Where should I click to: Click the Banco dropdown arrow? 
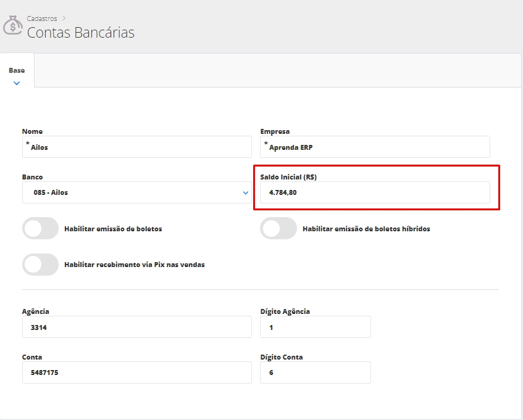246,192
